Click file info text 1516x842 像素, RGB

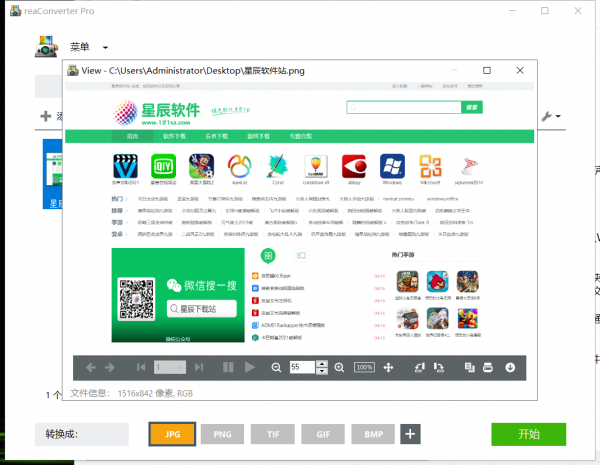pos(155,393)
